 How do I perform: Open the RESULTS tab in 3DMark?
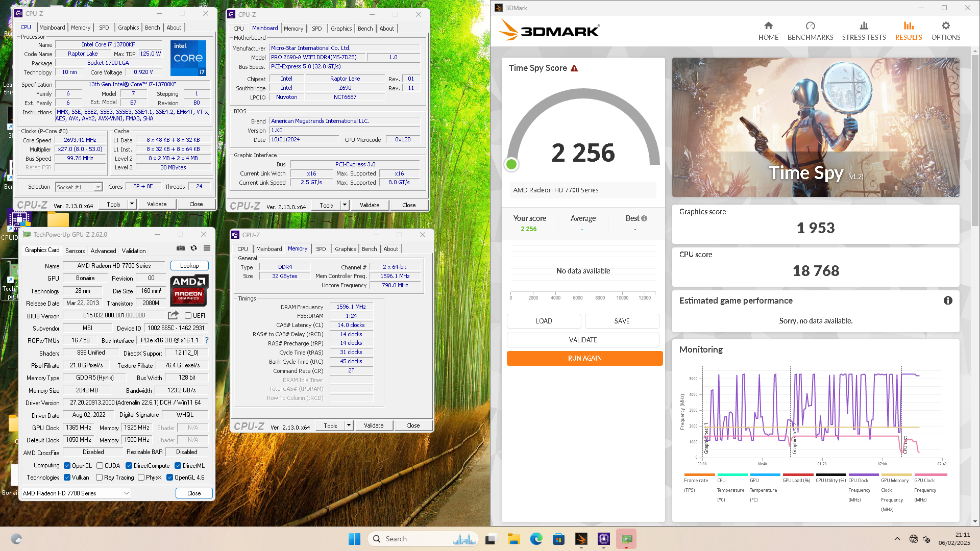pyautogui.click(x=909, y=31)
